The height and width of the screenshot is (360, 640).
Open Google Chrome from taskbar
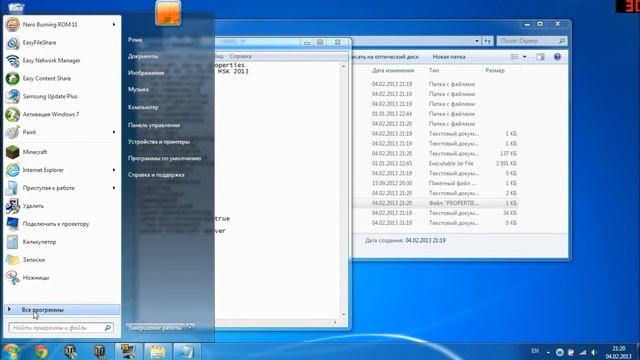pos(40,351)
